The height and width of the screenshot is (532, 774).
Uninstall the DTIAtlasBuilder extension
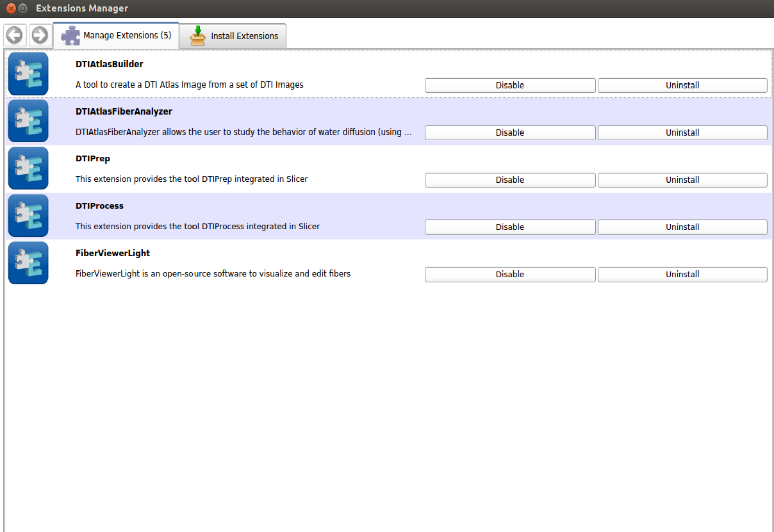682,85
